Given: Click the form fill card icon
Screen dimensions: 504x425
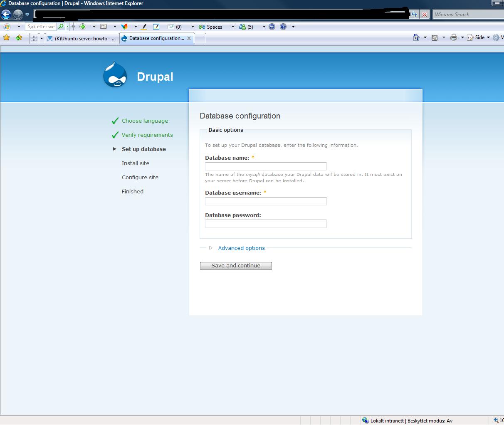Looking at the screenshot, I should pos(104,27).
